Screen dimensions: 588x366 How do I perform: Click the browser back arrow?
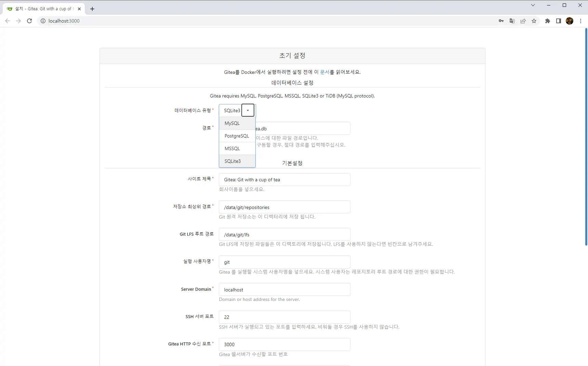8,21
